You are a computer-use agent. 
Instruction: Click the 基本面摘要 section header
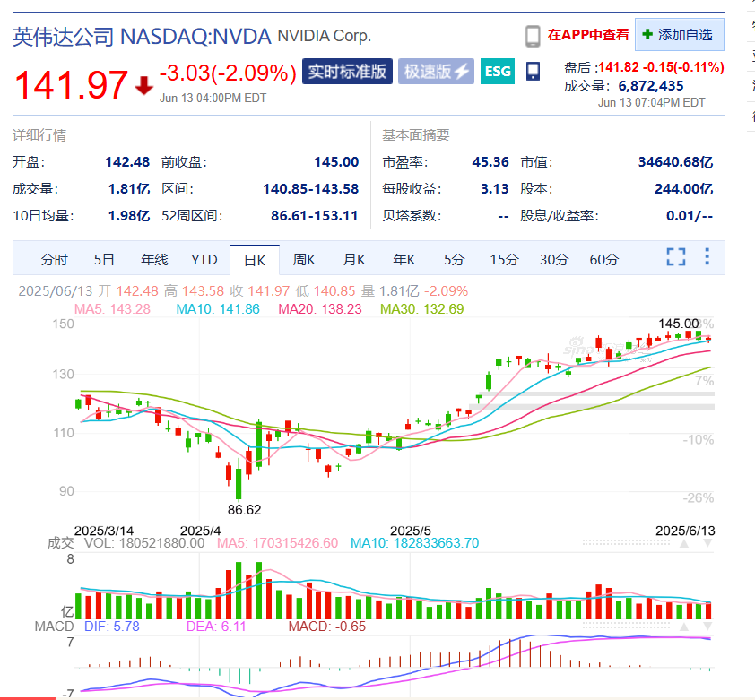tap(416, 135)
